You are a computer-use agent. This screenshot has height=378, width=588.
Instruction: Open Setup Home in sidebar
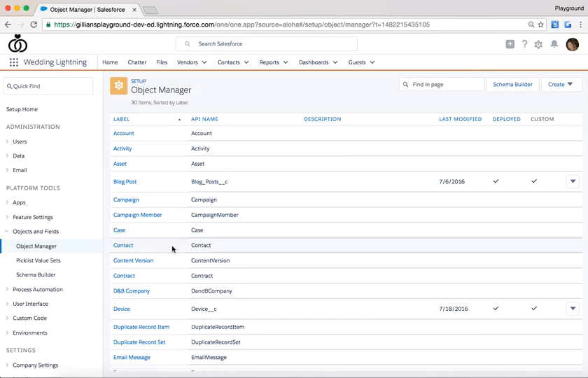point(22,109)
